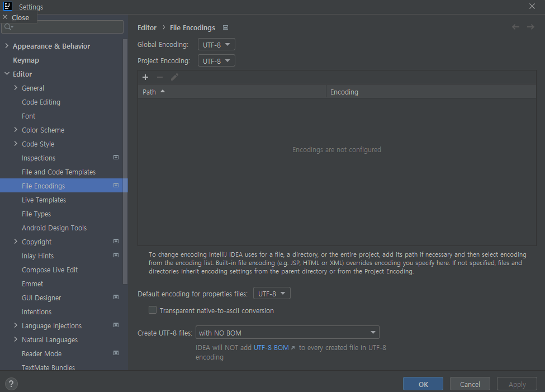Image resolution: width=545 pixels, height=392 pixels.
Task: Click the settings tree vertical scrollbar
Action: pyautogui.click(x=125, y=161)
